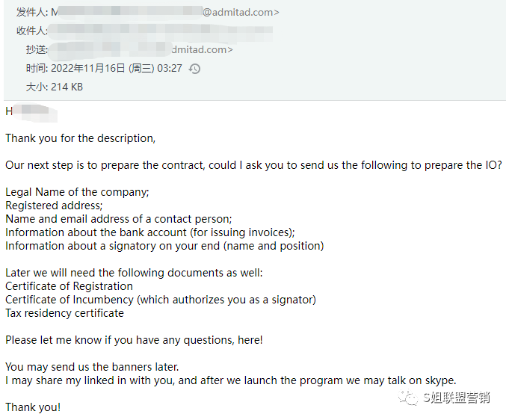The image size is (506, 420).
Task: Click the 2022年11月16日 03:27 timestamp
Action: pos(116,68)
